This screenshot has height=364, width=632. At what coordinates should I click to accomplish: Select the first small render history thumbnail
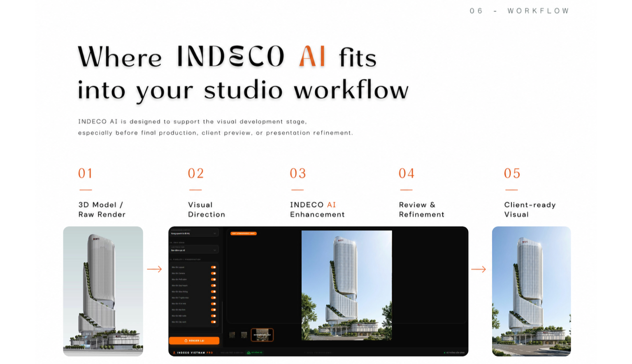click(232, 335)
